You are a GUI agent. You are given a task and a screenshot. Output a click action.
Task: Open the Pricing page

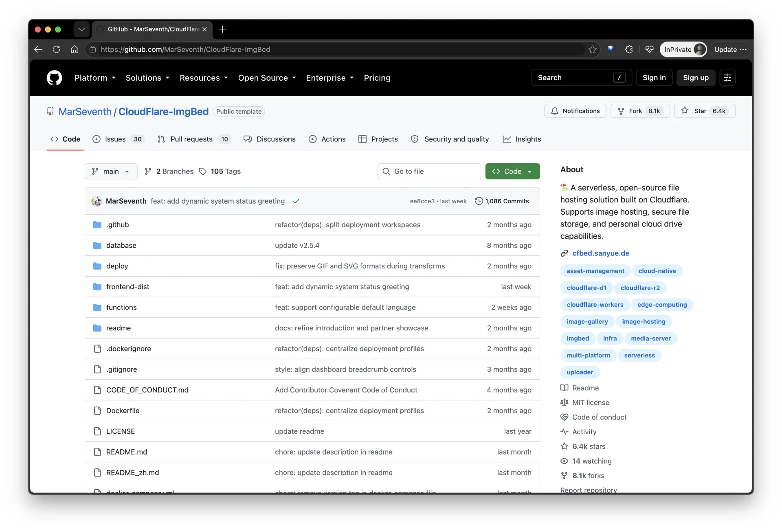(377, 78)
